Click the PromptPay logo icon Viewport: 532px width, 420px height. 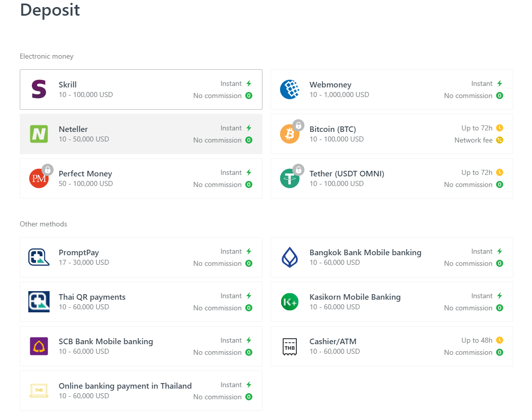[38, 257]
